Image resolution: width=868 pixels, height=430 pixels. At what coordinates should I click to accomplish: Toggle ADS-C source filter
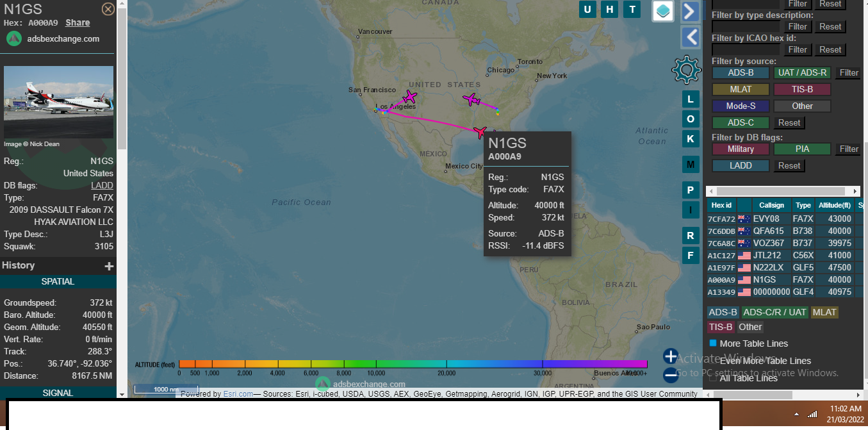pos(741,122)
